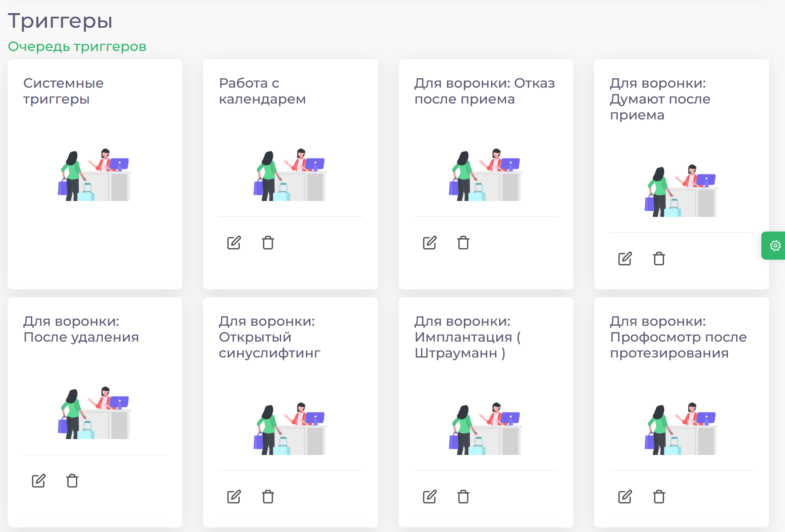Click the Профосмотр после протезирования illustration
785x532 pixels.
(681, 428)
